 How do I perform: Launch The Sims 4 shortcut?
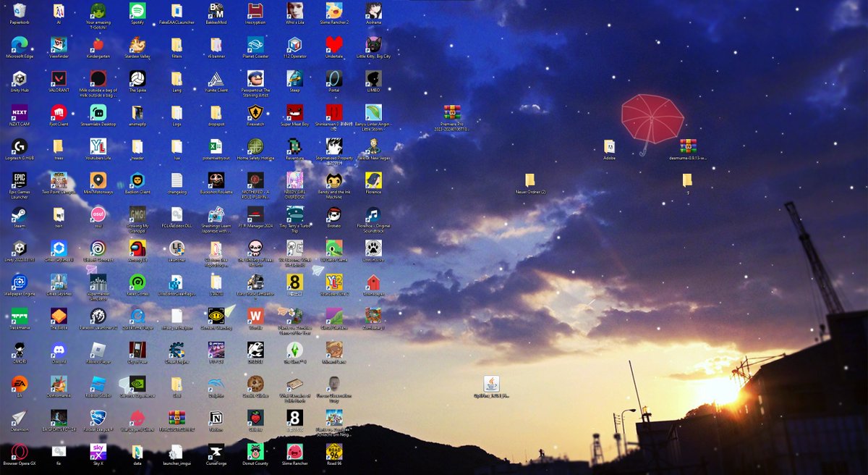point(294,350)
